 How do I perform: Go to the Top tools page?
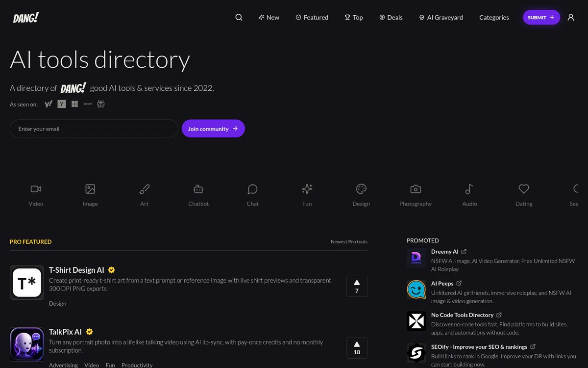click(354, 17)
